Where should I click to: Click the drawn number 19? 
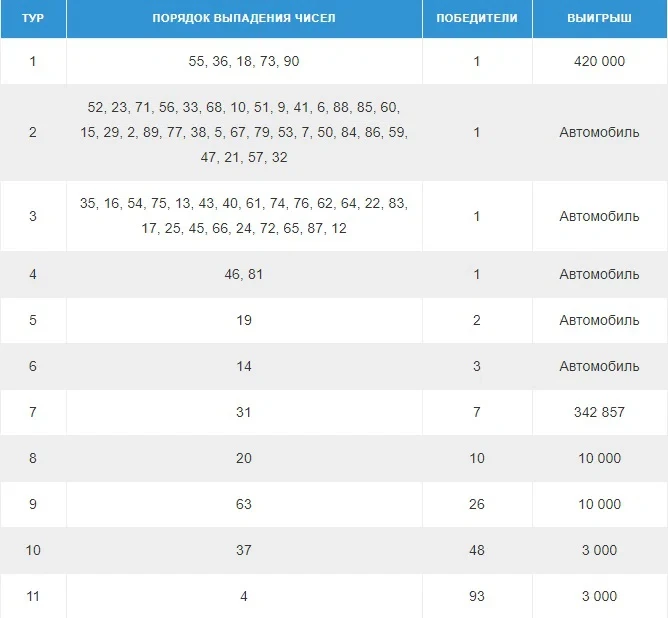pyautogui.click(x=244, y=320)
